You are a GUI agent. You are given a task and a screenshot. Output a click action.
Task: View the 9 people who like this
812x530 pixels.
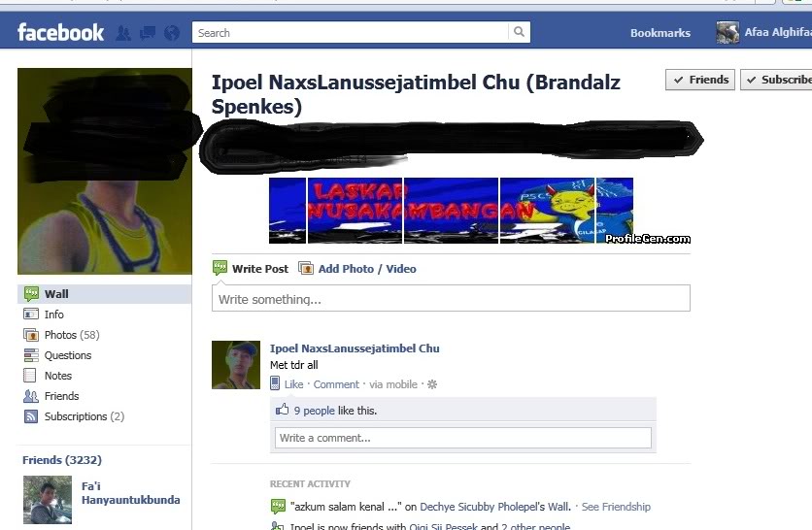[x=315, y=411]
